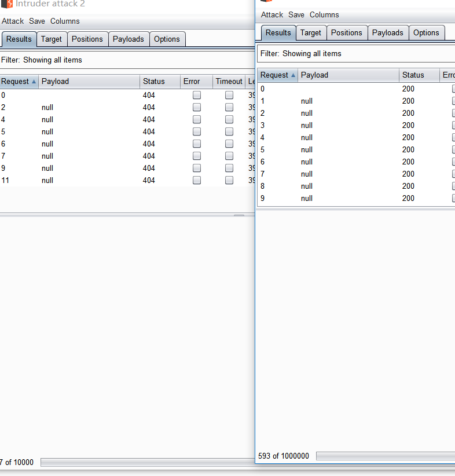Viewport: 455px width, 476px height.
Task: Sort by Request column in left window
Action: (x=19, y=81)
